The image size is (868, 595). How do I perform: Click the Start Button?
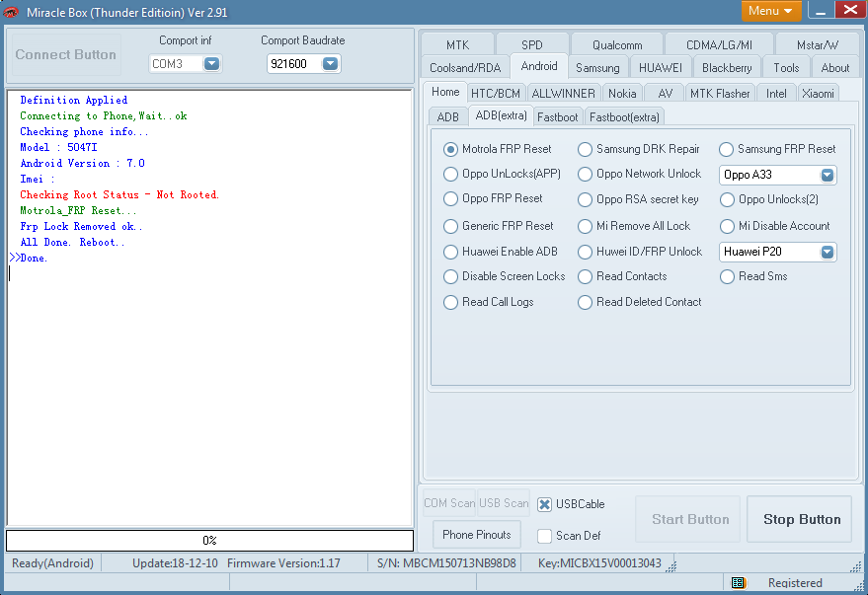(x=688, y=519)
